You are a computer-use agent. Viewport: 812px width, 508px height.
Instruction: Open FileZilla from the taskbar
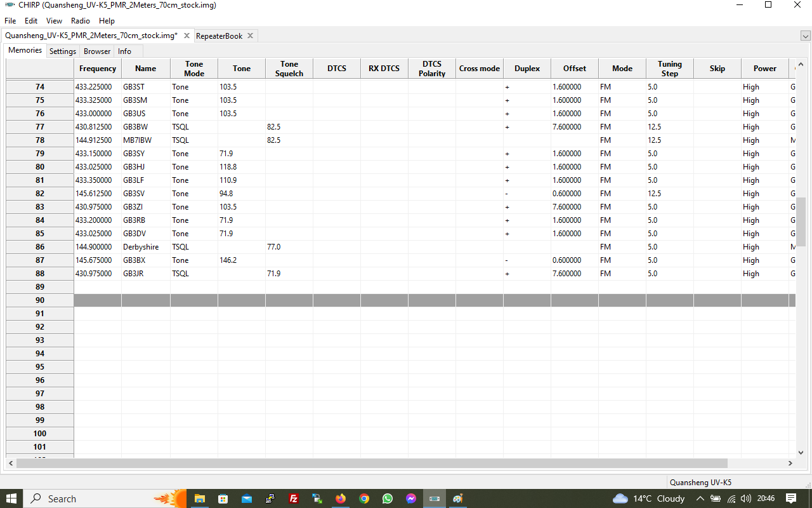pyautogui.click(x=294, y=498)
